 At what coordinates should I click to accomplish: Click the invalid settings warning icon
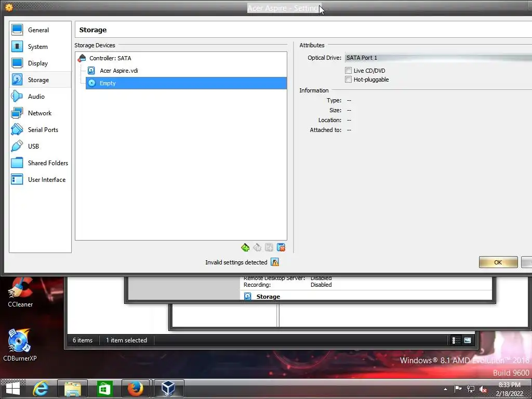[275, 262]
